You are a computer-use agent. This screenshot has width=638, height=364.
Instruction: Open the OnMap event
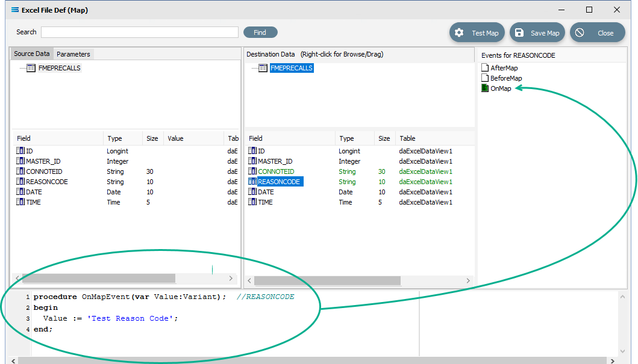[x=501, y=88]
